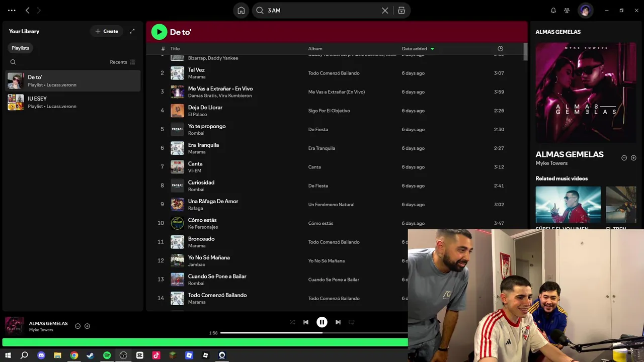
Task: Open Windows Start menu
Action: click(8, 355)
